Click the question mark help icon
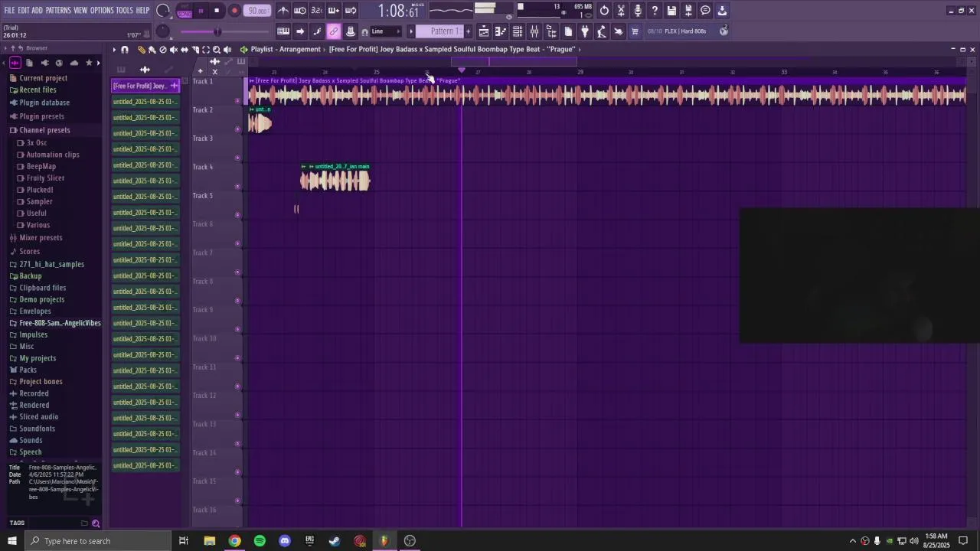Screen dimensions: 980x551 (x=655, y=11)
